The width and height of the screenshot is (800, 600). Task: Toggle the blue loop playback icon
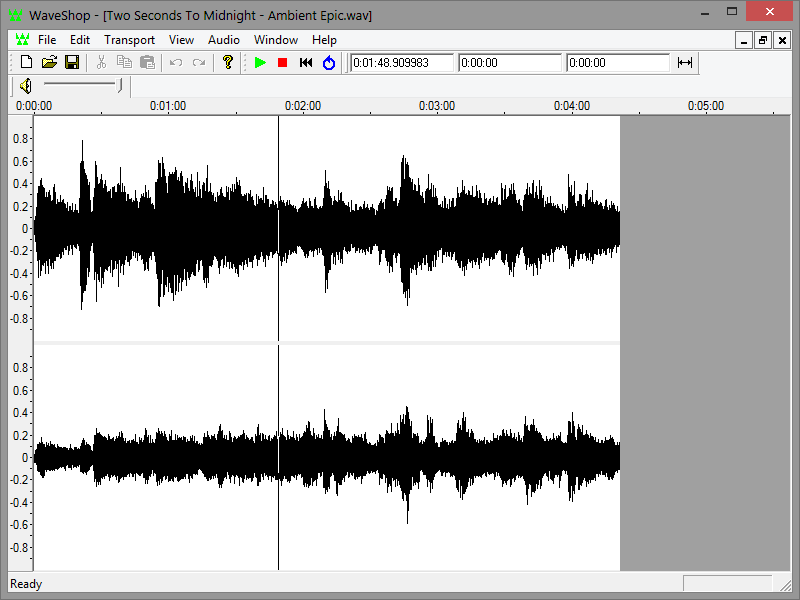pos(329,63)
